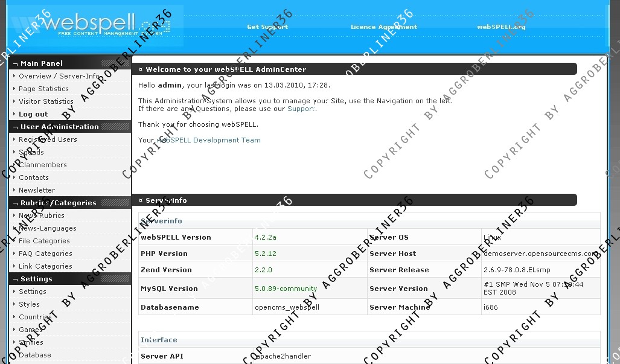Click the webSPELL Version label
The image size is (620, 364).
pos(176,237)
